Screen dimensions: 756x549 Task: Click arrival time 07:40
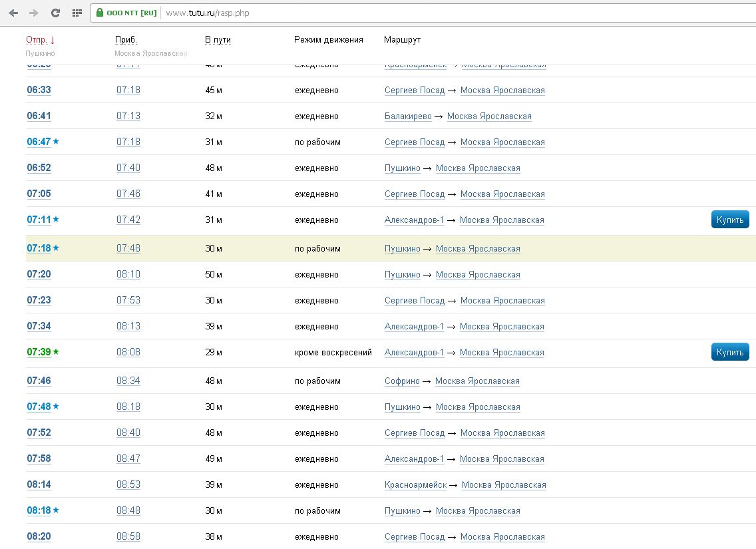(128, 168)
